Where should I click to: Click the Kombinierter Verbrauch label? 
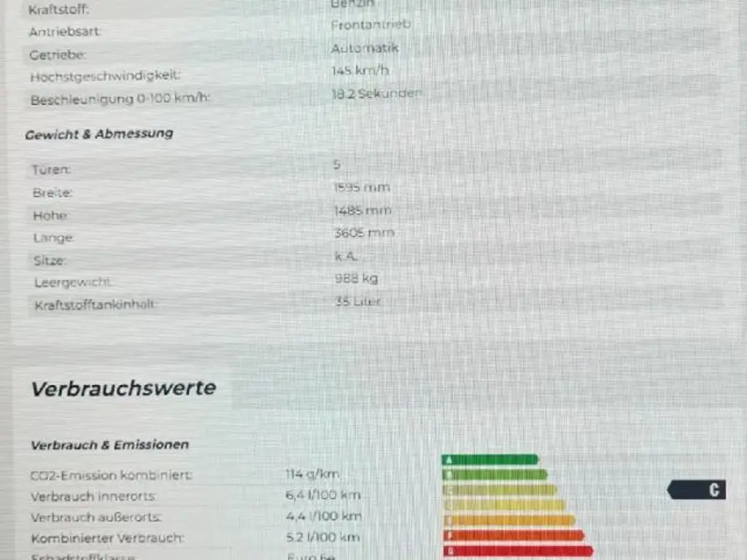[107, 539]
